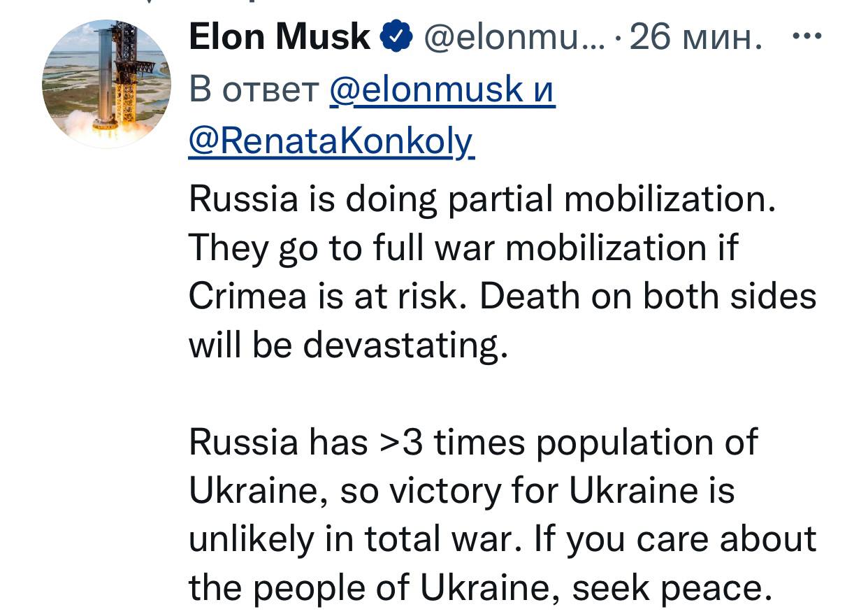This screenshot has height=614, width=868.
Task: Click the blue verified badge
Action: pyautogui.click(x=398, y=36)
